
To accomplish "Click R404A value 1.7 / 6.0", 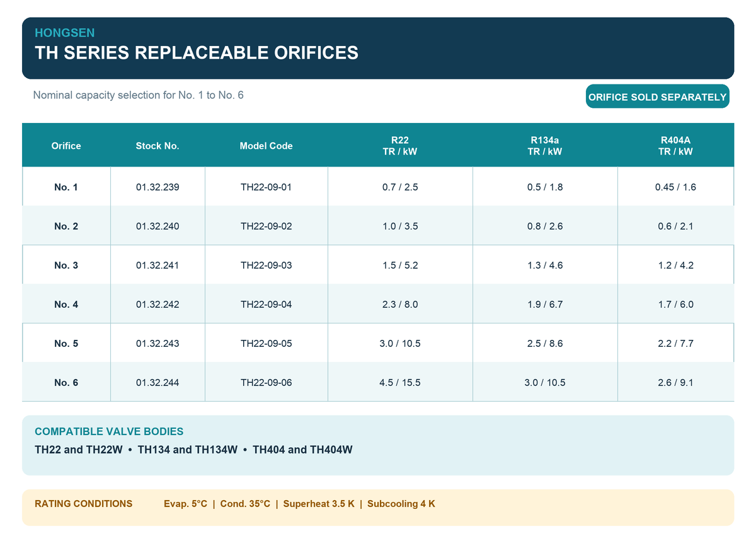I will tap(675, 305).
